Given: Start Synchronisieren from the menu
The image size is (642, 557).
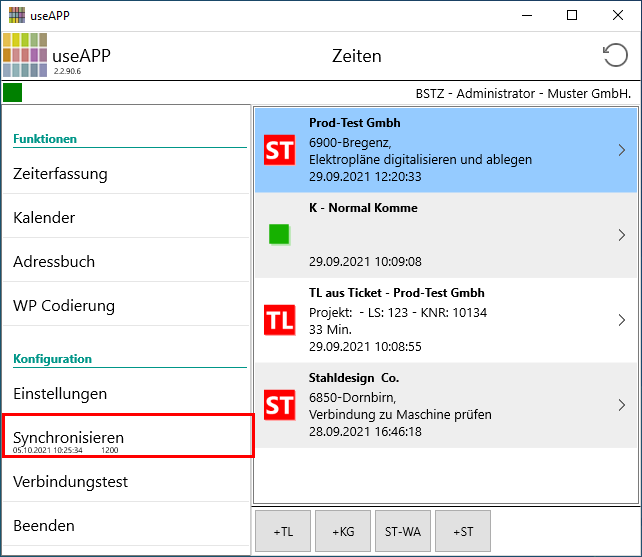Looking at the screenshot, I should [x=128, y=436].
